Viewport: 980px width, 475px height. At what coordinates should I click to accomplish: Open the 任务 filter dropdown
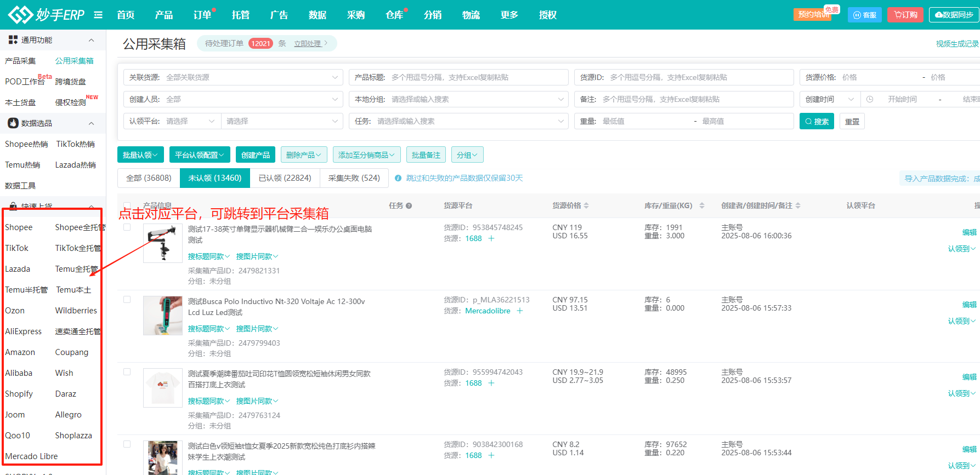(x=458, y=121)
